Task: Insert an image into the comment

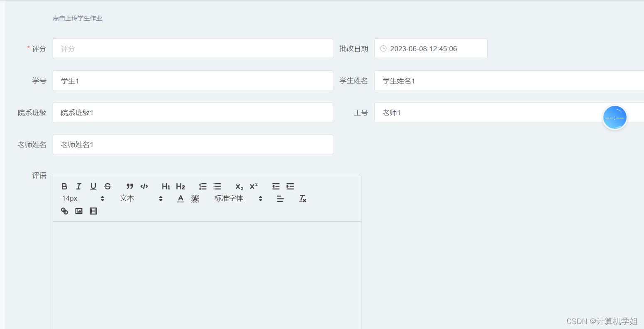Action: [x=79, y=211]
